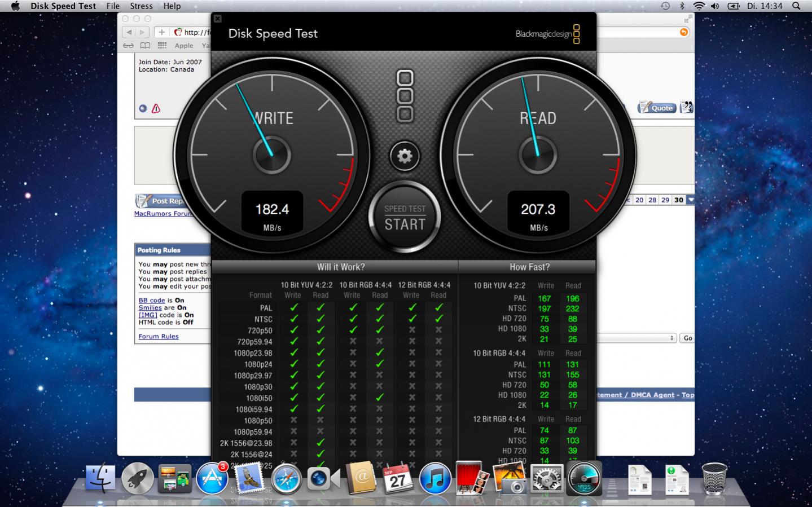Open FaceTime from the Dock
This screenshot has width=812, height=507.
coord(323,479)
